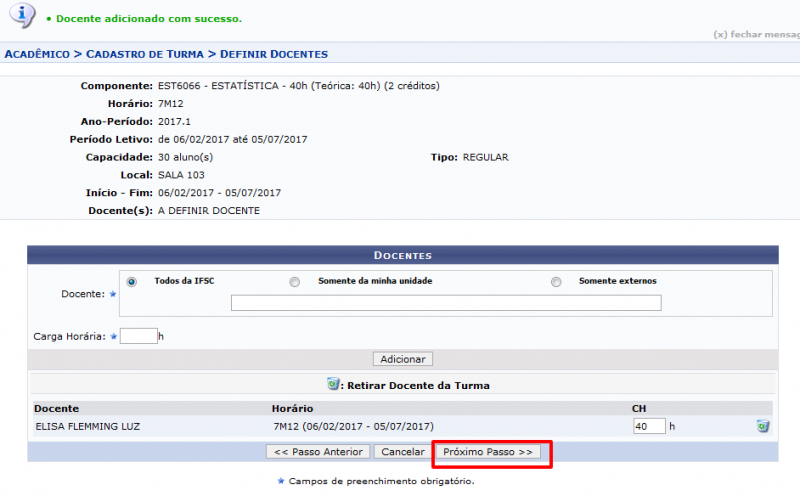Viewport: 800px width, 496px height.
Task: Click the Docente column header
Action: (56, 409)
